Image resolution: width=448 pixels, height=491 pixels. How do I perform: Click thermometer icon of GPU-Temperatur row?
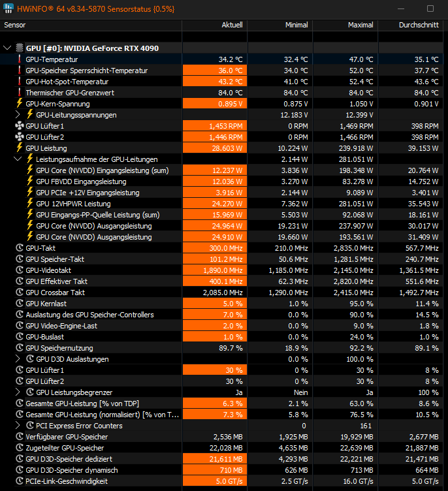pos(20,59)
